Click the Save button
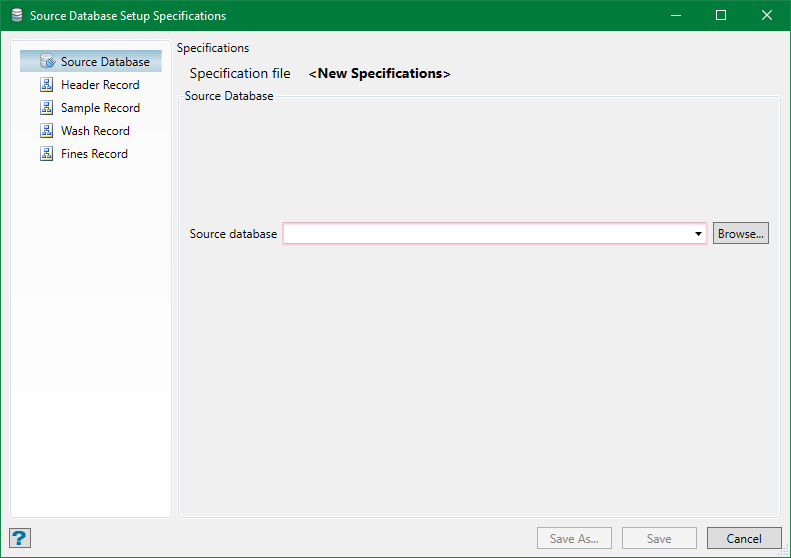 pyautogui.click(x=659, y=539)
